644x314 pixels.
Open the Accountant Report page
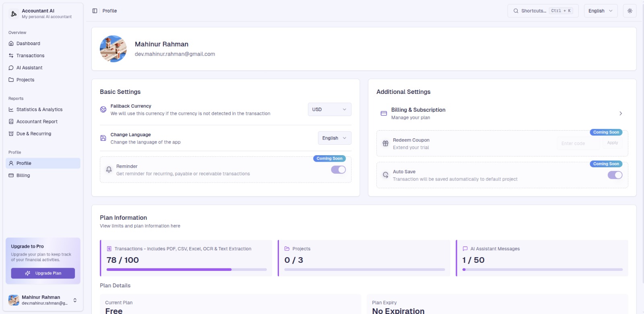tap(43, 122)
